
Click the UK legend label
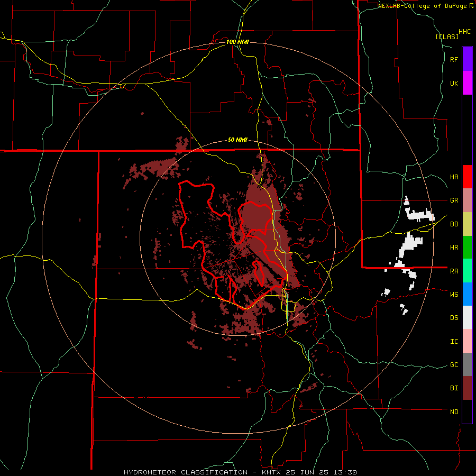tap(454, 83)
